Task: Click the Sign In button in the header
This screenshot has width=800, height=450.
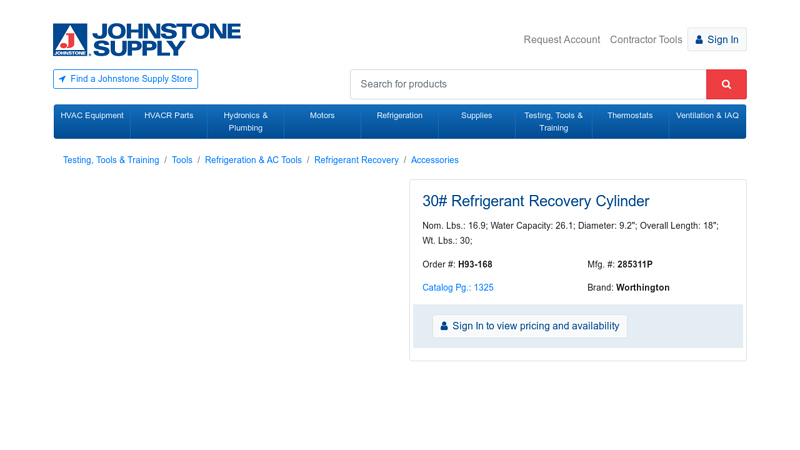Action: (x=717, y=39)
